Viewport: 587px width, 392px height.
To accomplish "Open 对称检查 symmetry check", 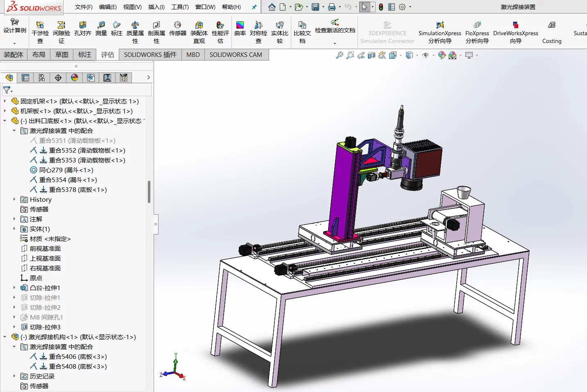I will (258, 32).
